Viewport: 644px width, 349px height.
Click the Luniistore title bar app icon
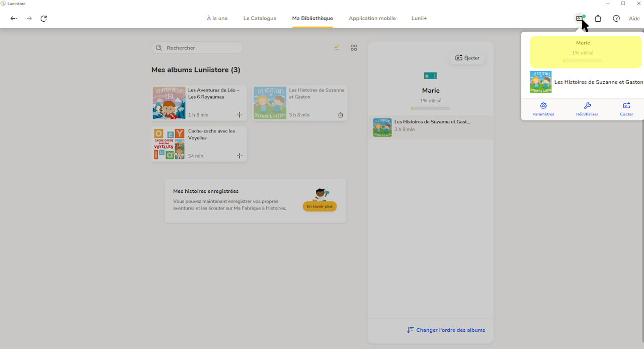(x=4, y=4)
